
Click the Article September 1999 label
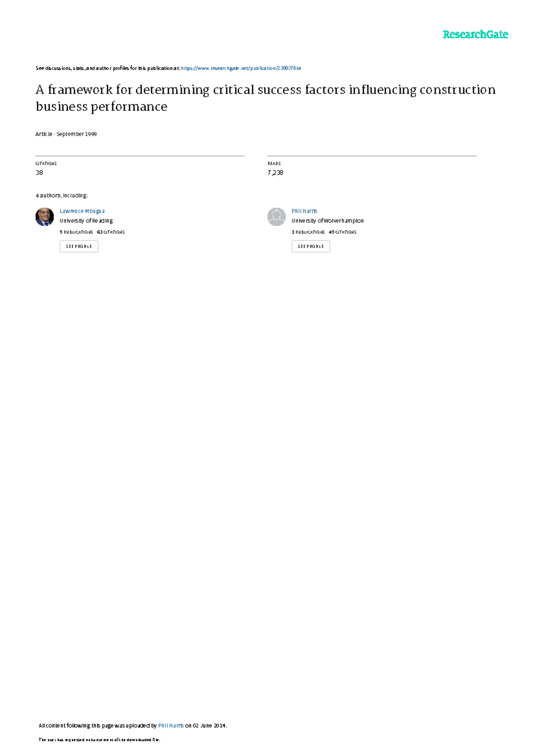[x=66, y=134]
